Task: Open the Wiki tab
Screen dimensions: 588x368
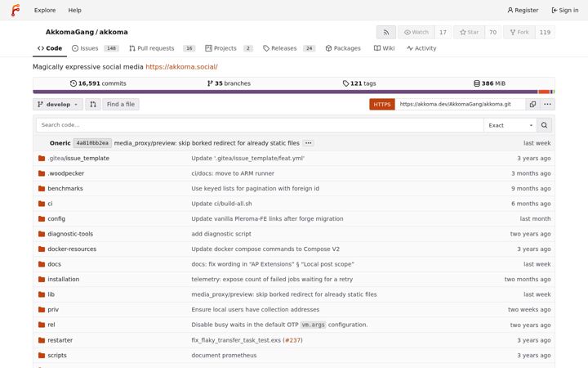Action: pos(384,48)
